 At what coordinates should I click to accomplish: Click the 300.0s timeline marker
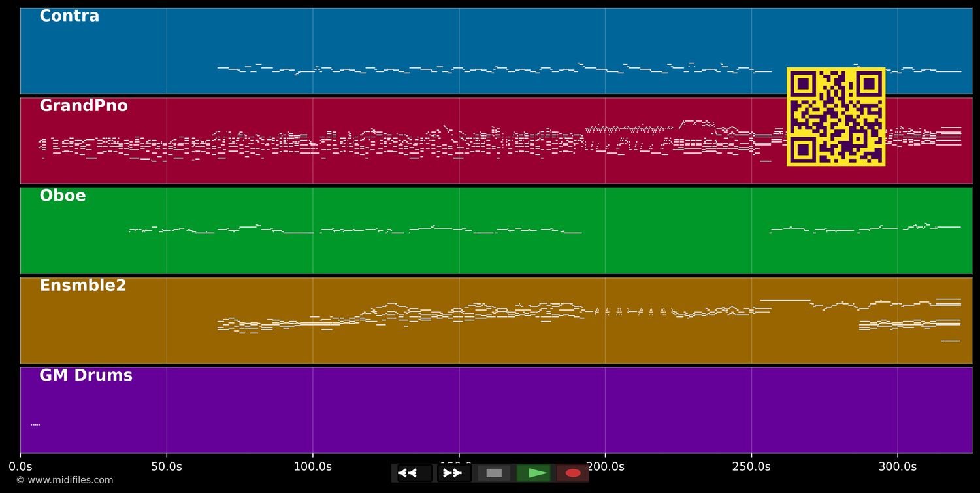pyautogui.click(x=897, y=467)
